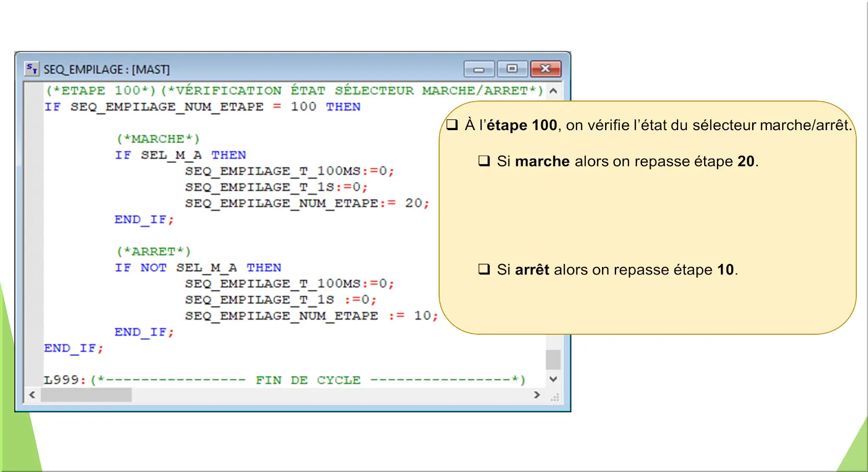Screen dimensions: 868x472
Task: Click the line SEQ_EMPILAGE_NUM_ETAPE := 10;
Action: coord(311,316)
